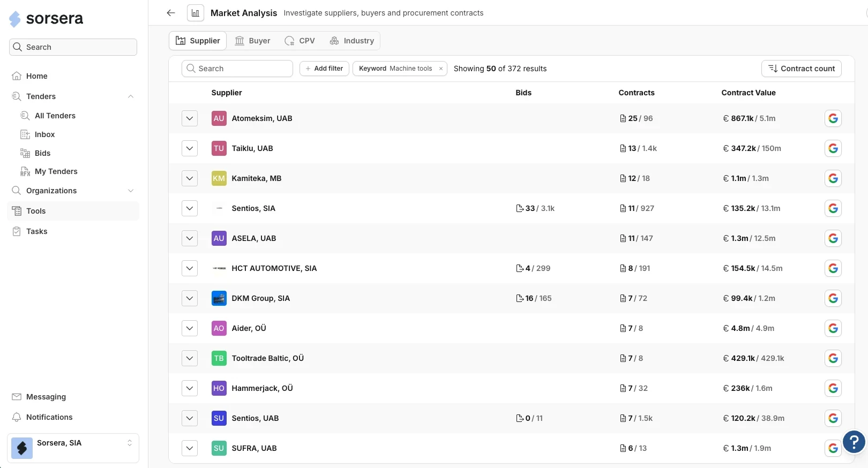Click ASELA AU avatar icon
The width and height of the screenshot is (868, 468).
[x=219, y=238]
